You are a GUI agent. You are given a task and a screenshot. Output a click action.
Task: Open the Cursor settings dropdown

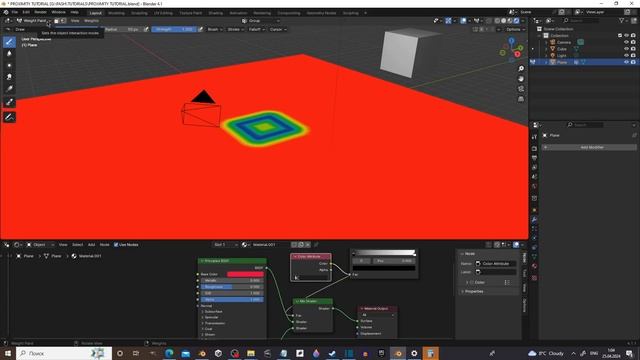point(278,29)
